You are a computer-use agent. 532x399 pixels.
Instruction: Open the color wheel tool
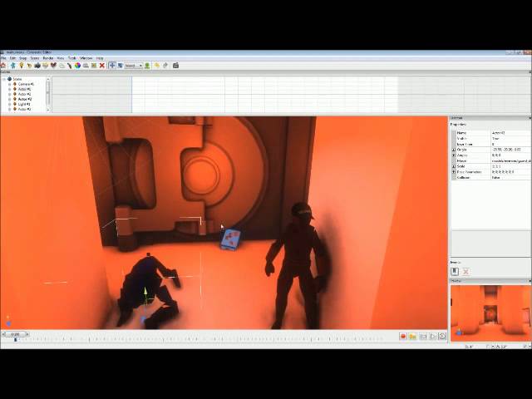77,66
